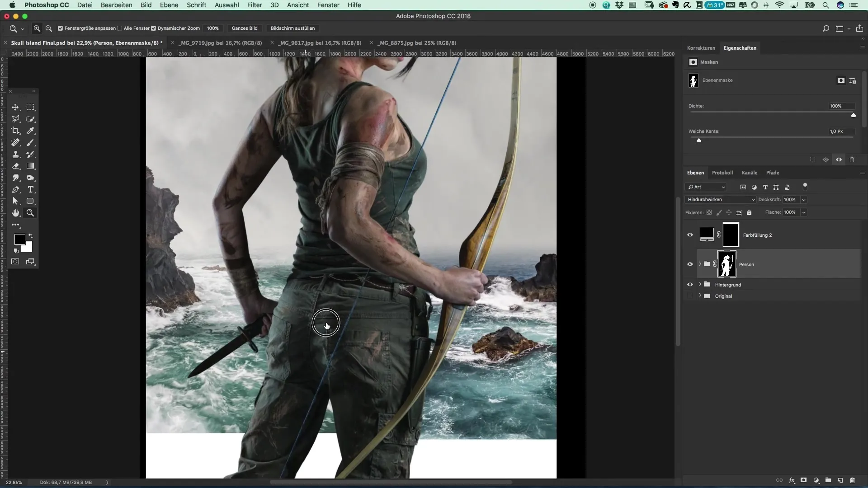This screenshot has width=868, height=488.
Task: Toggle Quick Mask mode
Action: click(x=15, y=262)
